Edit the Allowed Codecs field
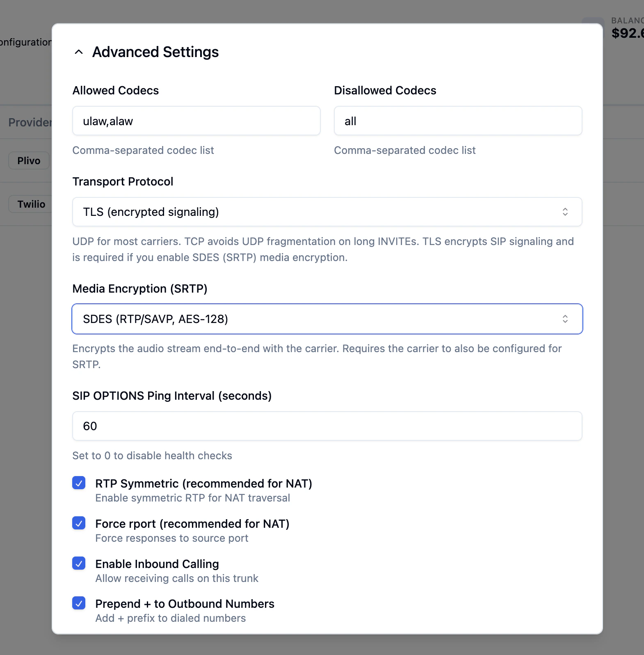 (x=196, y=121)
